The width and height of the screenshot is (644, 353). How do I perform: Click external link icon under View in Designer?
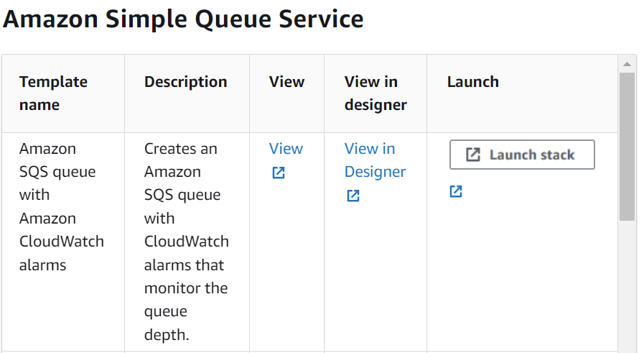tap(353, 196)
